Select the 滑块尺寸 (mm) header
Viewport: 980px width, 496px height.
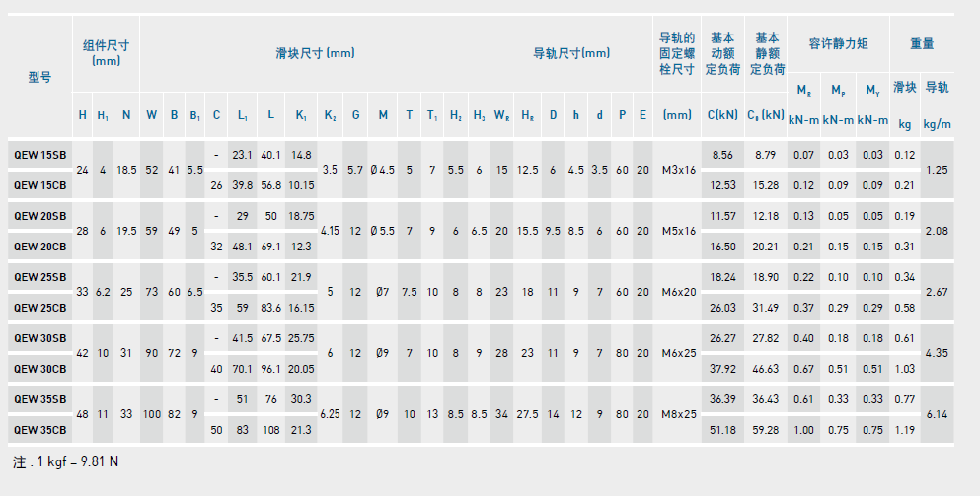pos(315,53)
